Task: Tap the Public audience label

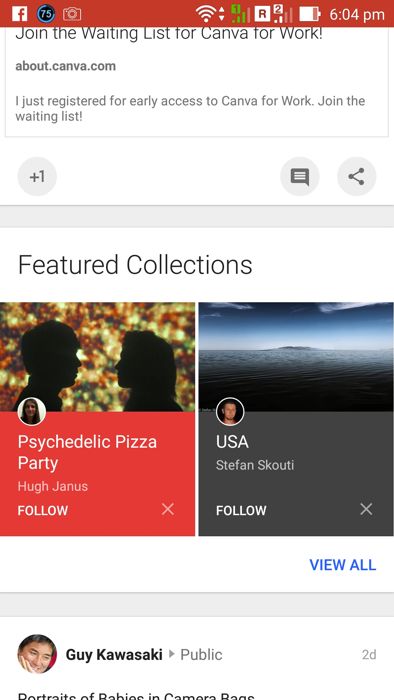Action: pos(201,654)
